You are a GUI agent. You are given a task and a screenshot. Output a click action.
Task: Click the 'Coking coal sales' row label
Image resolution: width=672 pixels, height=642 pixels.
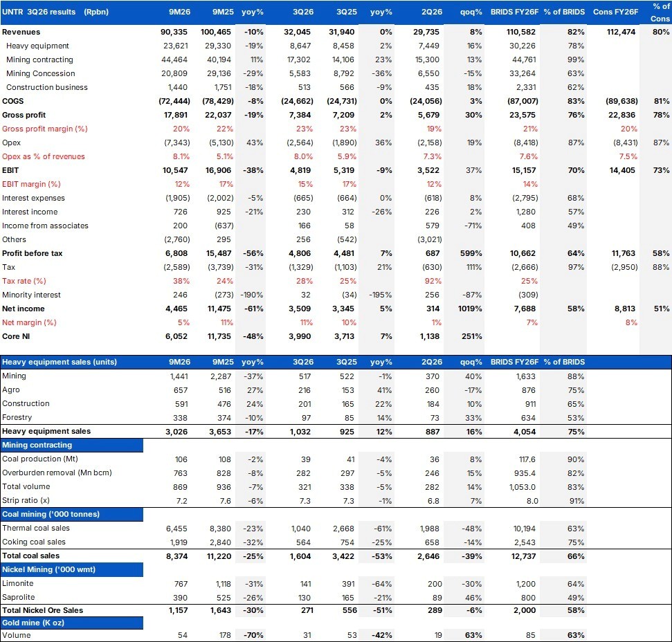[x=34, y=542]
